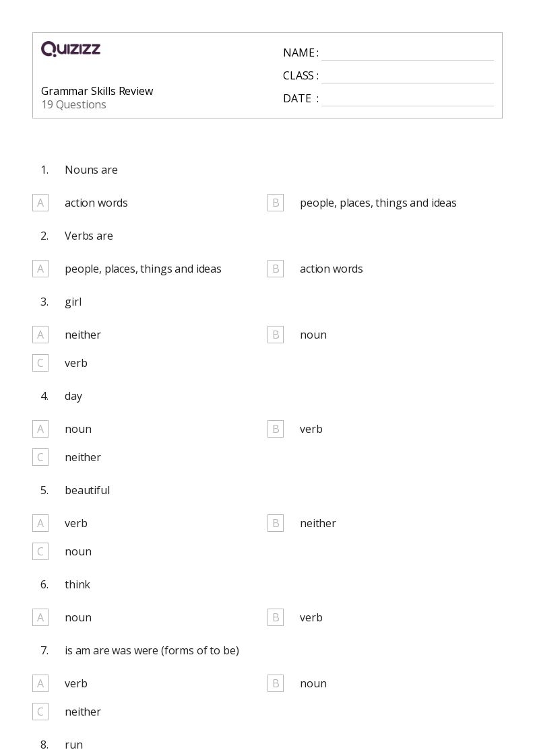Choose option B 'verb' for question 4 day
Image resolution: width=535 pixels, height=756 pixels.
pos(276,429)
